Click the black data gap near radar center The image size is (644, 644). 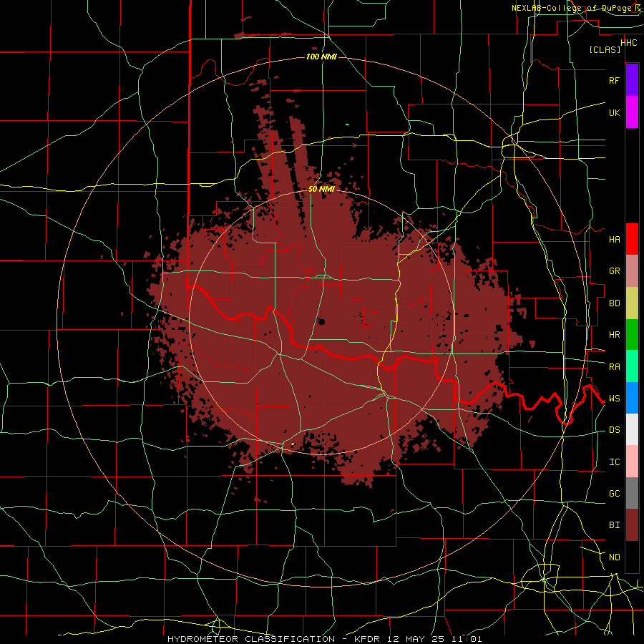pos(321,321)
